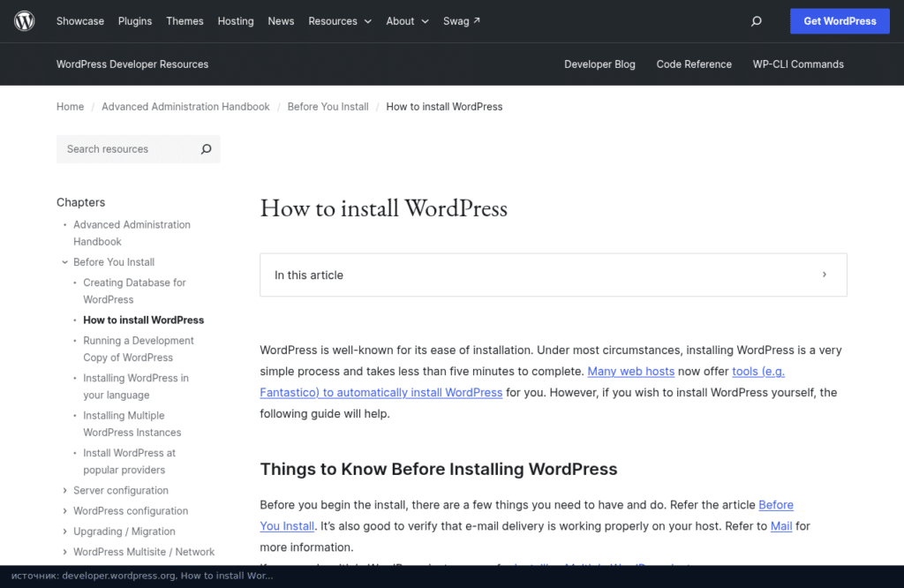The height and width of the screenshot is (588, 904).
Task: Click the Things to Know Before Installing heading
Action: point(438,469)
